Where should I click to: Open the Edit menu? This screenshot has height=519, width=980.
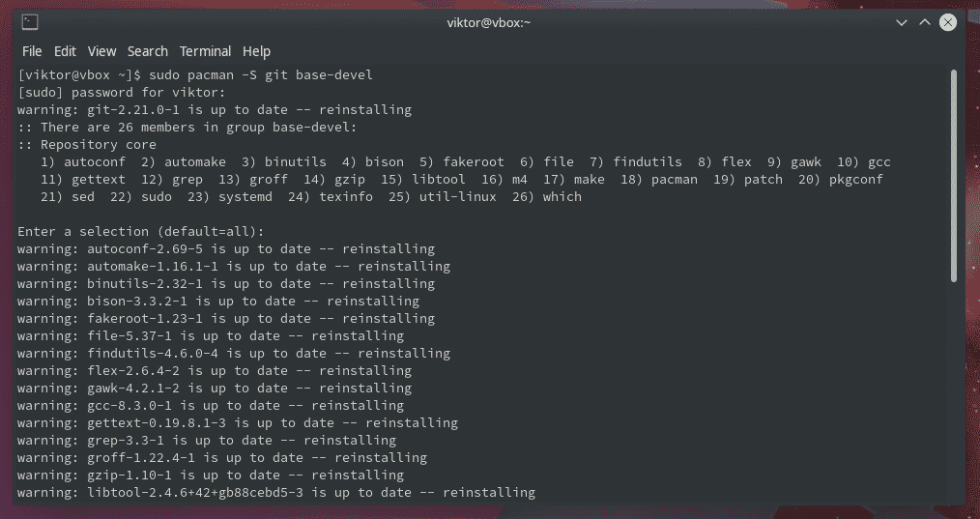coord(65,51)
